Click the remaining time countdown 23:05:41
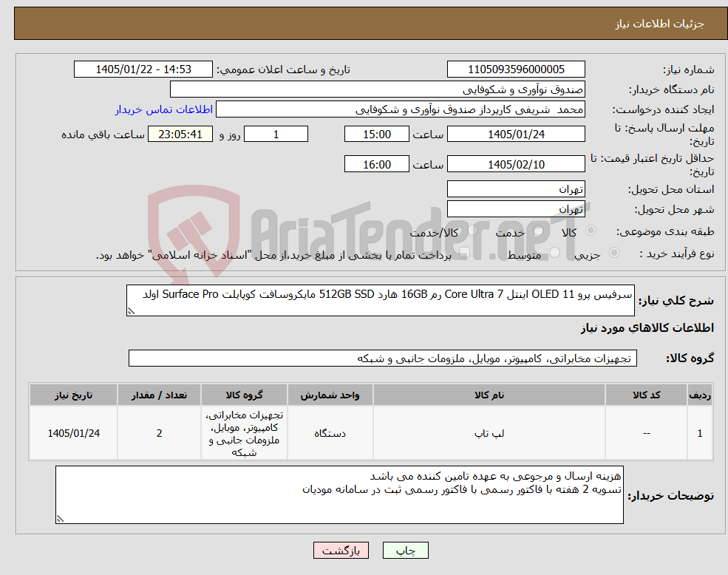Screen dimensions: 728x575 point(180,135)
